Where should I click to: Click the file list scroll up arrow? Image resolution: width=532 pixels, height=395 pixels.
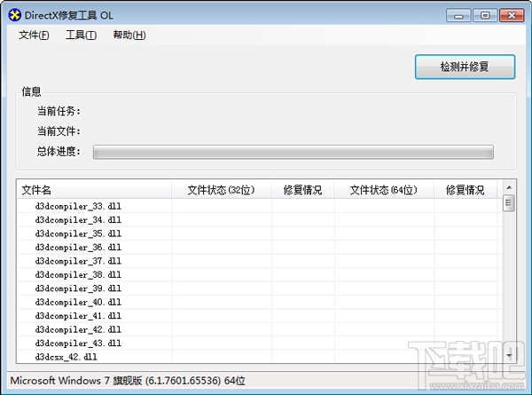pos(509,187)
